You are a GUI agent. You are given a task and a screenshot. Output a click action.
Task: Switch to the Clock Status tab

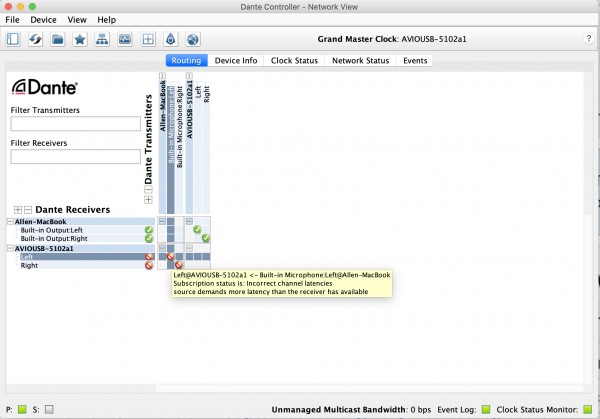(x=294, y=60)
